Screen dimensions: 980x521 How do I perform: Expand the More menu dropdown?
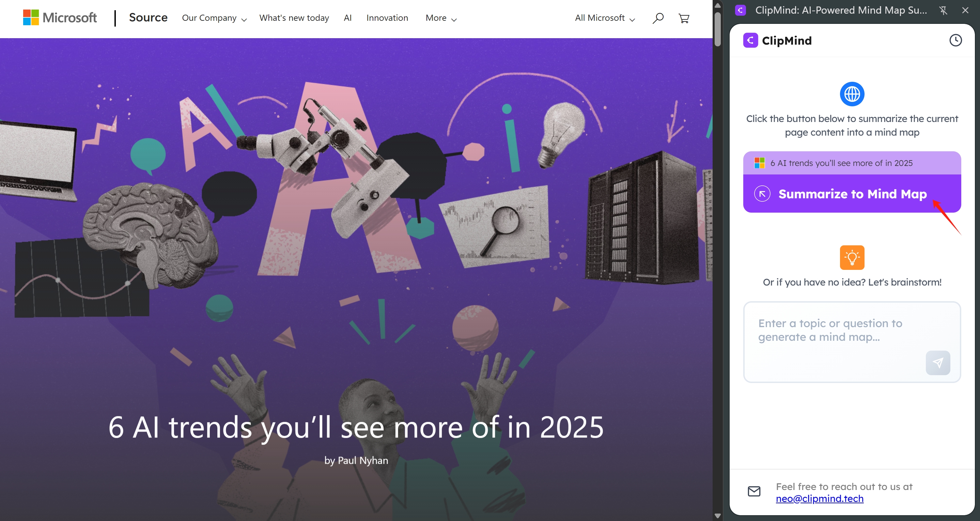click(440, 18)
